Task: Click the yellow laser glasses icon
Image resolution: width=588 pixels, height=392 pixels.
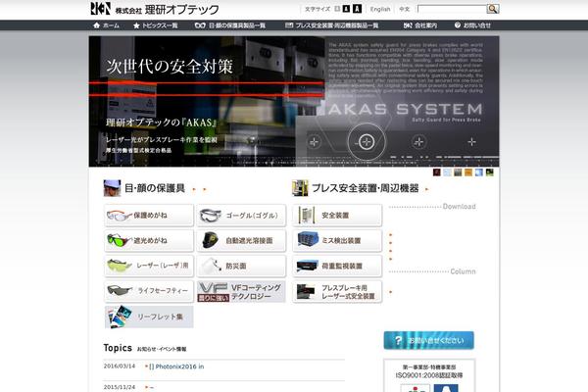Action: 120,266
